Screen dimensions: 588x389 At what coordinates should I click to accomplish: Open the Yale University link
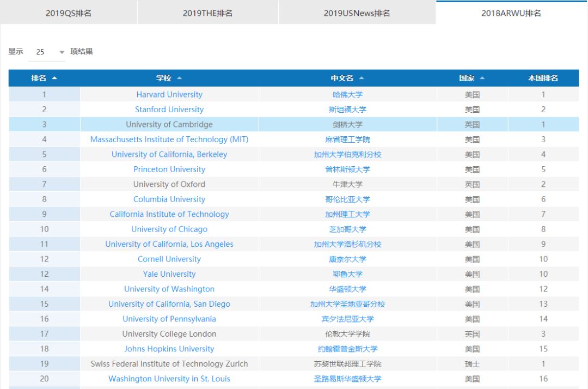(x=169, y=274)
